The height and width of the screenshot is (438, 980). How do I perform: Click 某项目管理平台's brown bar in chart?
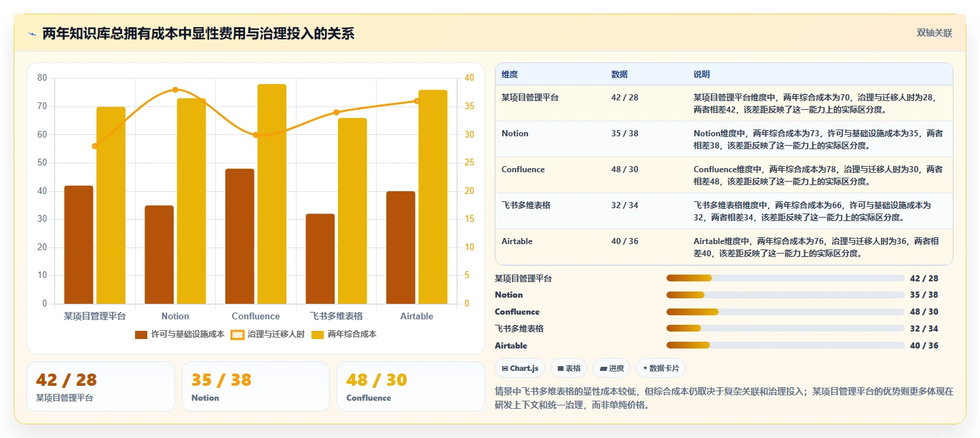[79, 245]
